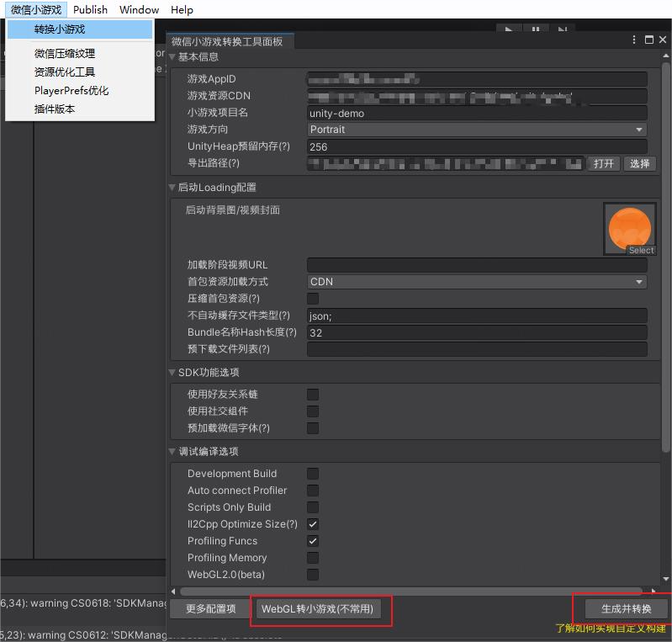Select the CS0612 SDKManager warning line
The width and height of the screenshot is (672, 642).
(83, 634)
